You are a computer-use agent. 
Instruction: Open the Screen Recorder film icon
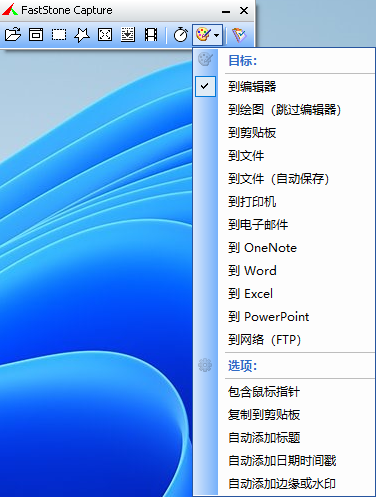[x=151, y=35]
